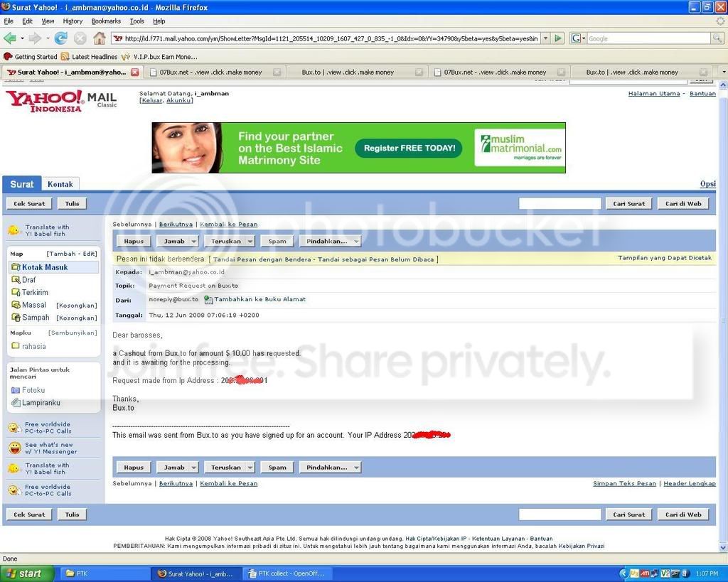The width and height of the screenshot is (728, 582).
Task: Mark message as Spam using top button
Action: tap(277, 242)
